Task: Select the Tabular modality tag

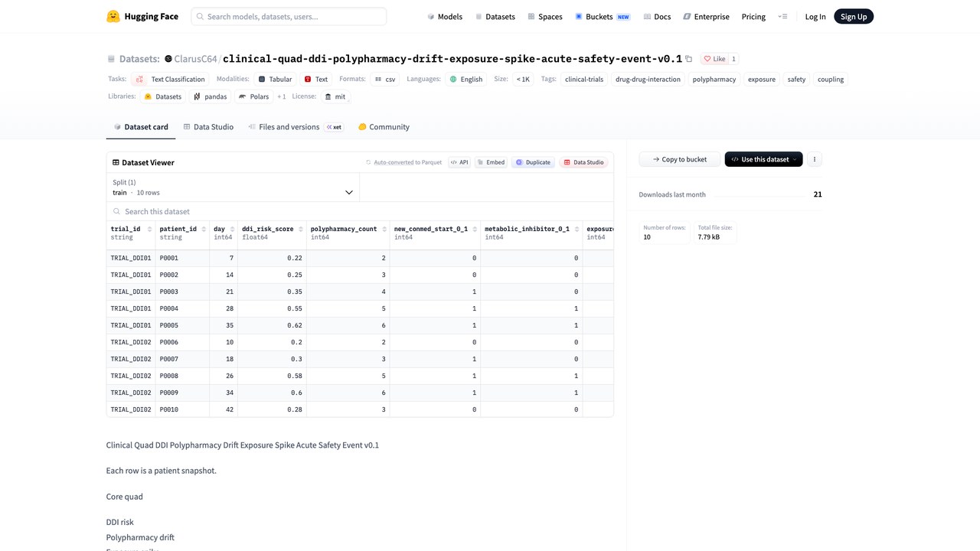Action: (x=275, y=79)
